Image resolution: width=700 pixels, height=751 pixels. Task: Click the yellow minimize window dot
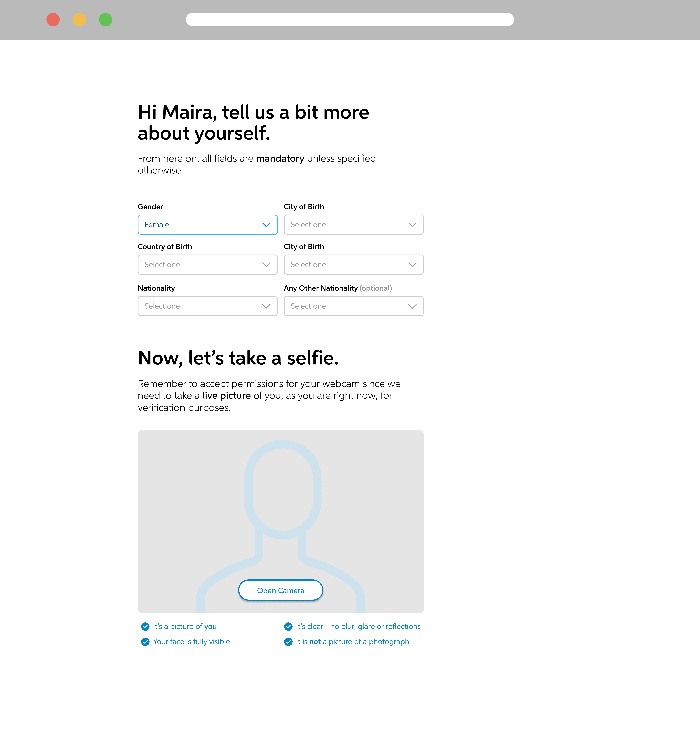79,20
